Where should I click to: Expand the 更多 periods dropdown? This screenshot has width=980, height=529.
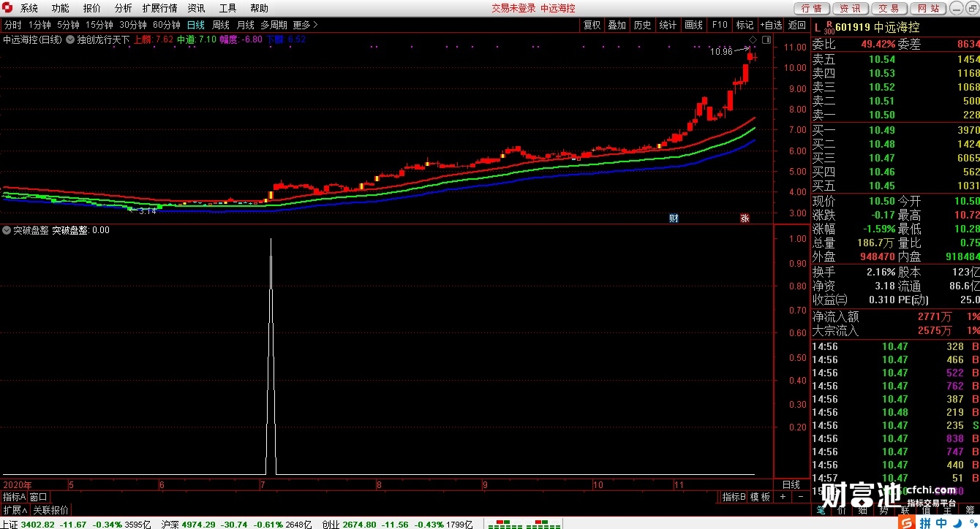pos(306,25)
